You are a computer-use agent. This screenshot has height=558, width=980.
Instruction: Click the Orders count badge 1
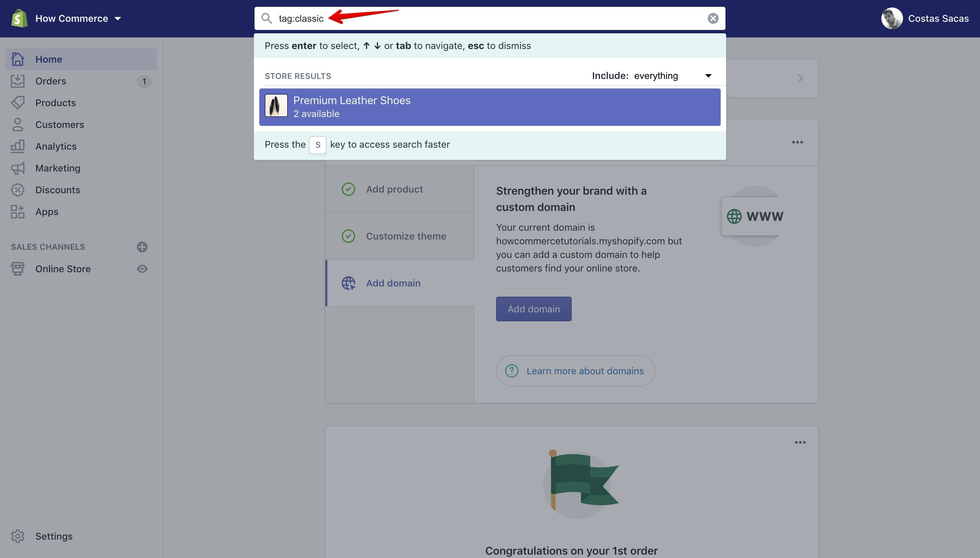tap(144, 81)
